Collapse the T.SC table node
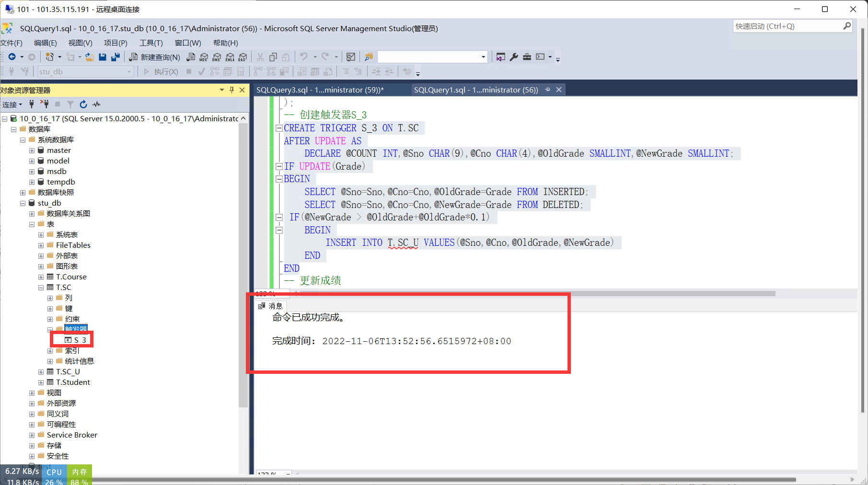Viewport: 868px width, 485px height. (x=41, y=288)
